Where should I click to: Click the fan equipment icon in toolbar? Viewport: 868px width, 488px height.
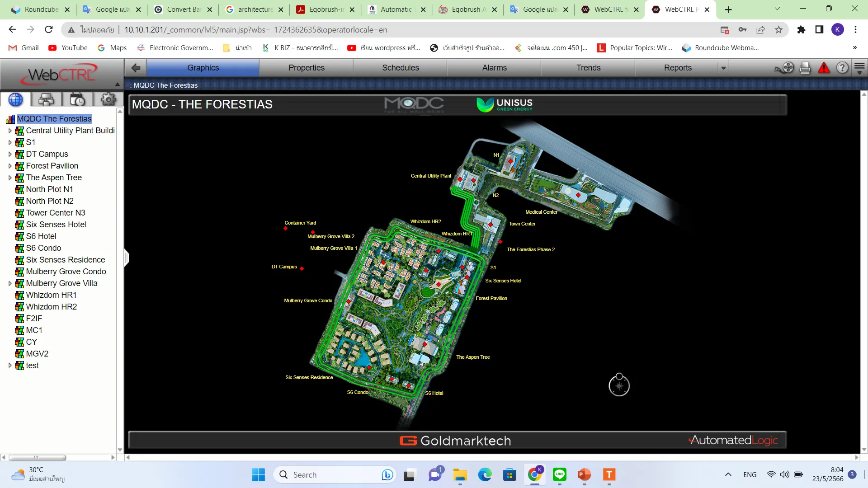coord(785,68)
